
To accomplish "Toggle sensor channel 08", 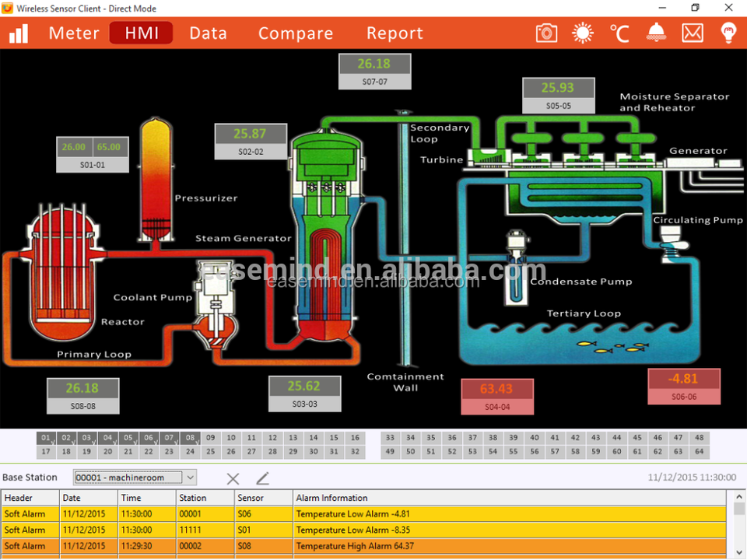I will 190,438.
